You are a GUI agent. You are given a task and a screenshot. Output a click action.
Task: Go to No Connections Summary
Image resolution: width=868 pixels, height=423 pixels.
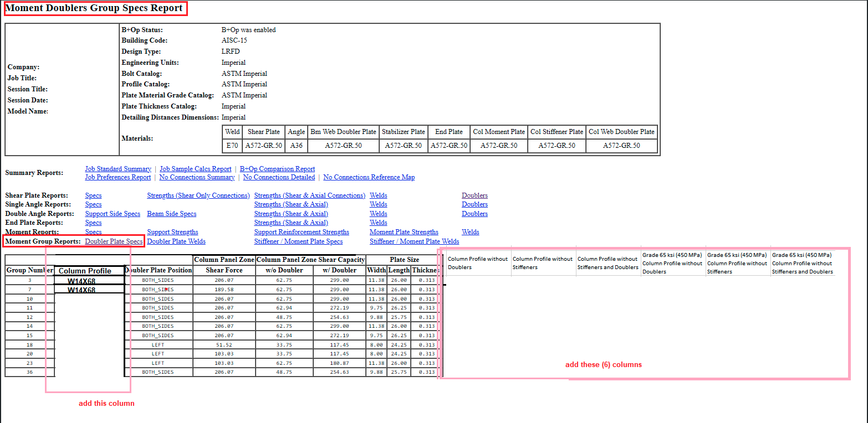pyautogui.click(x=197, y=177)
